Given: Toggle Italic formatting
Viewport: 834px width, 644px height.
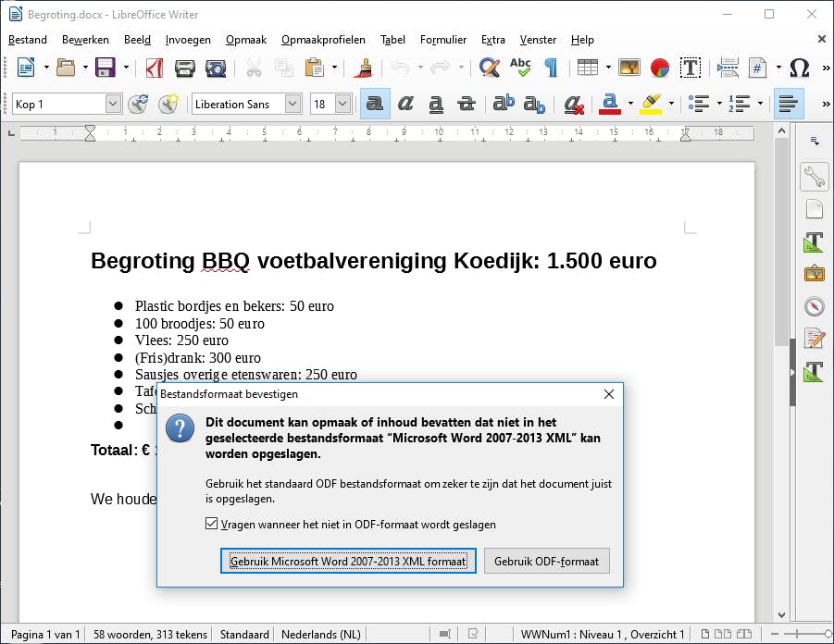Looking at the screenshot, I should [x=405, y=104].
